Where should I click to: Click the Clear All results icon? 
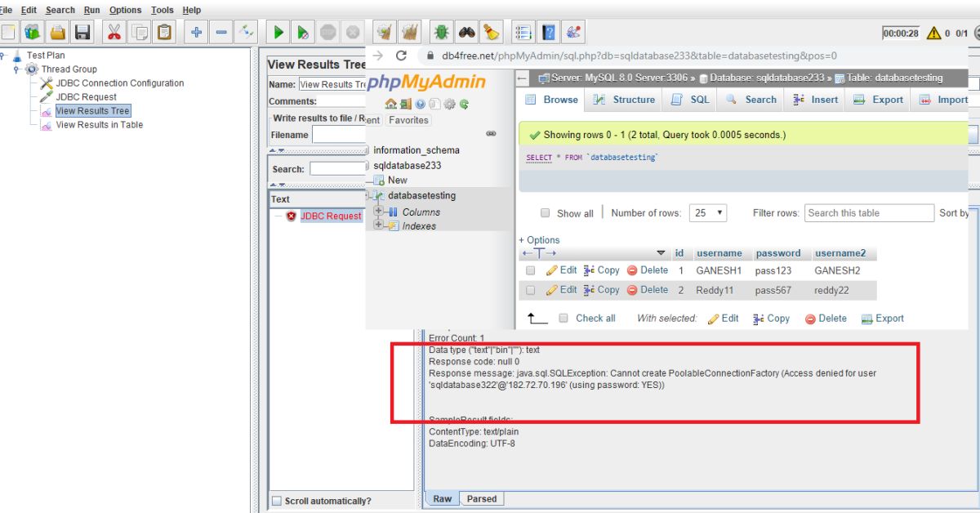(410, 32)
